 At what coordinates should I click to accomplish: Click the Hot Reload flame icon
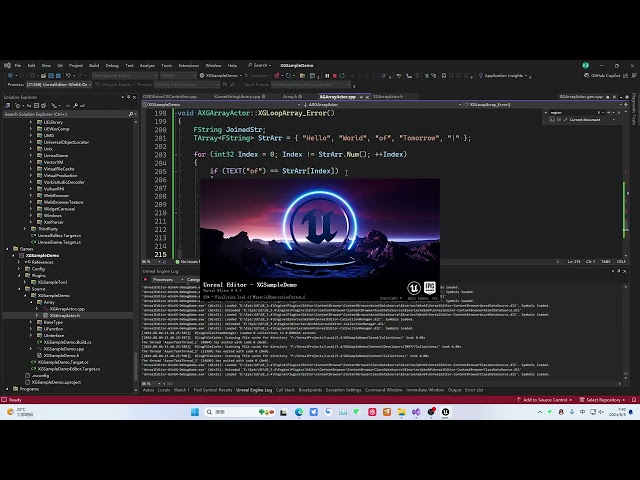(277, 76)
